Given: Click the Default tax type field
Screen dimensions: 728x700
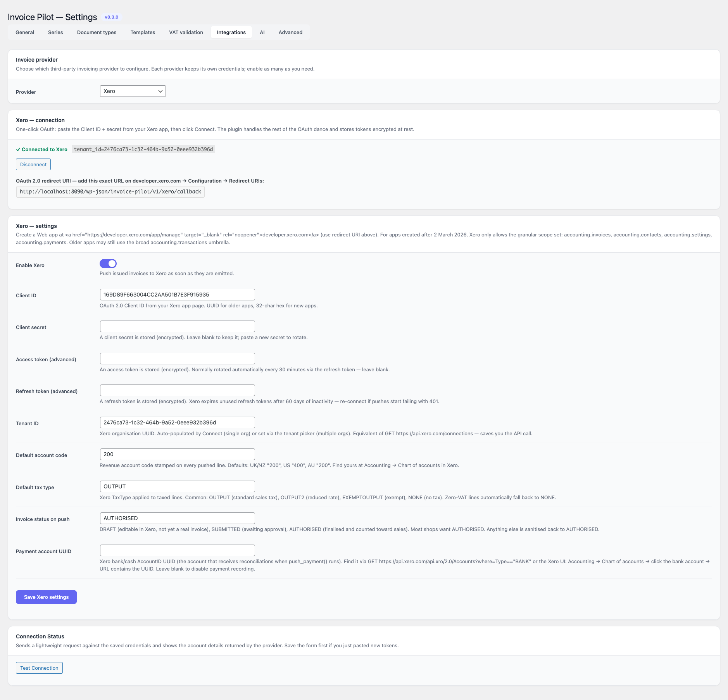Looking at the screenshot, I should click(x=178, y=486).
